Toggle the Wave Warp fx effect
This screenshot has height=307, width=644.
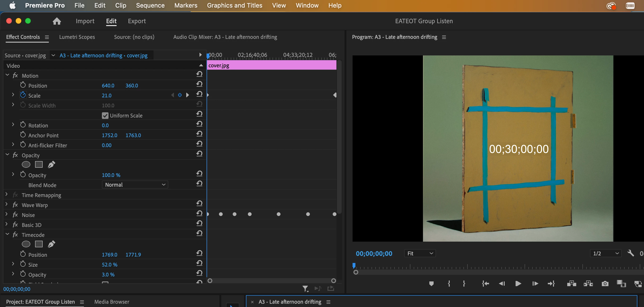[15, 205]
